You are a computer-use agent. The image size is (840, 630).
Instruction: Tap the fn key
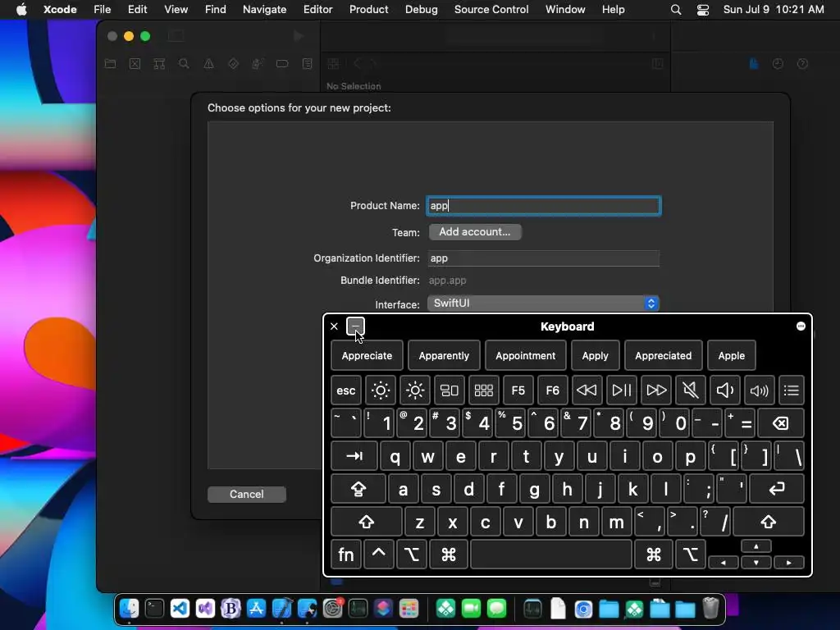point(345,554)
